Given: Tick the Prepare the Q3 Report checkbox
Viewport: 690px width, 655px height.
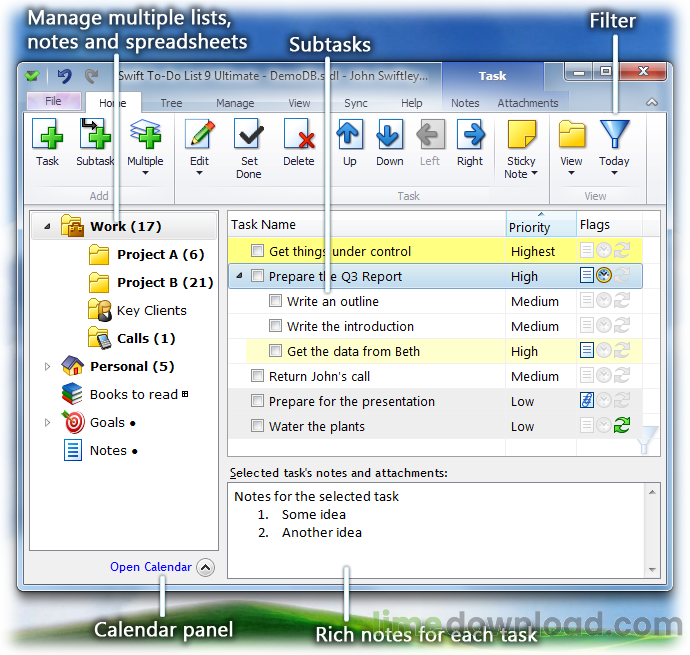Looking at the screenshot, I should point(257,276).
